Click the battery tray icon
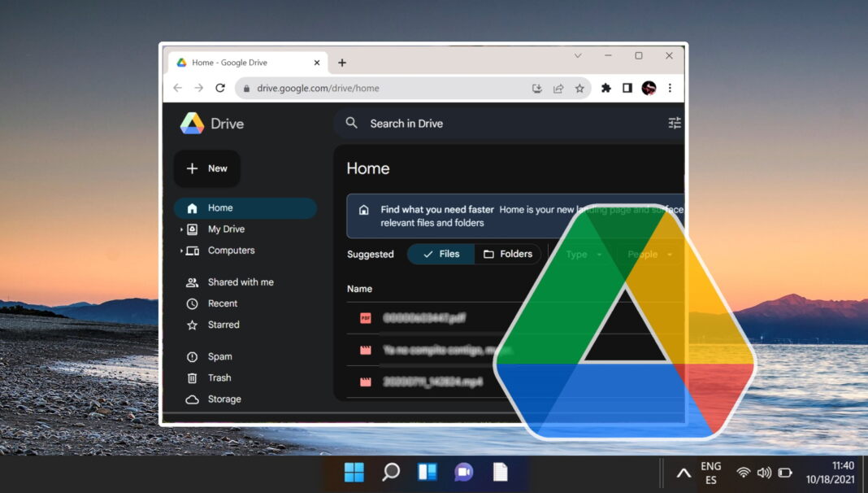The image size is (868, 493). click(x=785, y=473)
